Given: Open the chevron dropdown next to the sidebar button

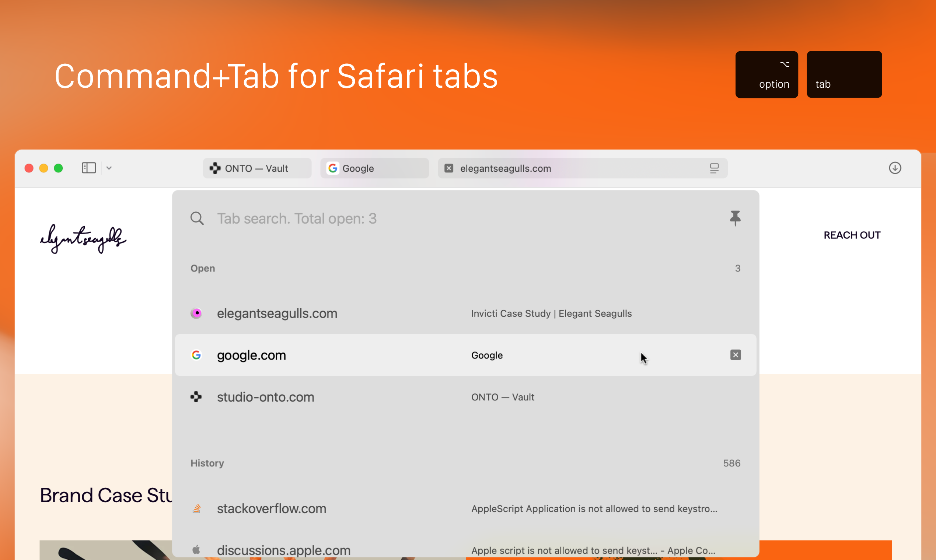Looking at the screenshot, I should click(x=109, y=168).
